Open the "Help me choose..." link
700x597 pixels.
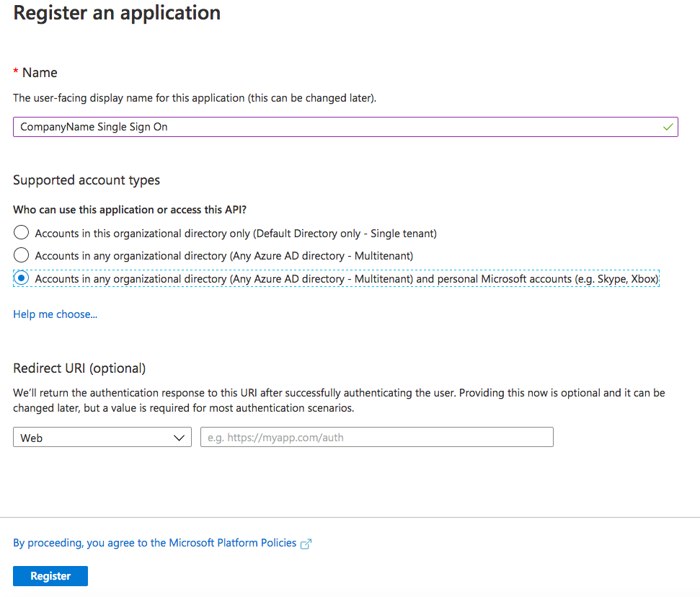pyautogui.click(x=55, y=314)
